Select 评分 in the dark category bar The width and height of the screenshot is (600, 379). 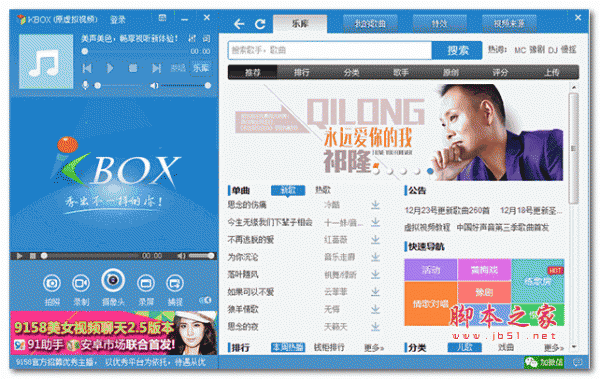pos(500,72)
